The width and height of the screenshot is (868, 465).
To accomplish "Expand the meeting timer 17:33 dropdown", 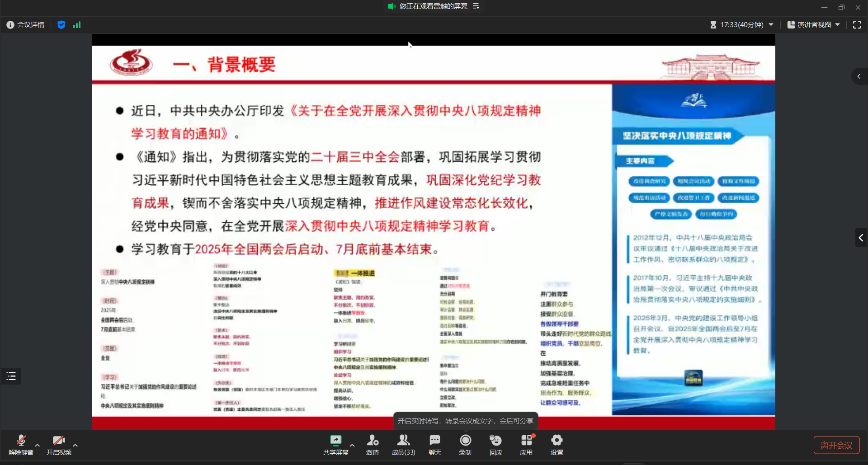I will coord(771,25).
